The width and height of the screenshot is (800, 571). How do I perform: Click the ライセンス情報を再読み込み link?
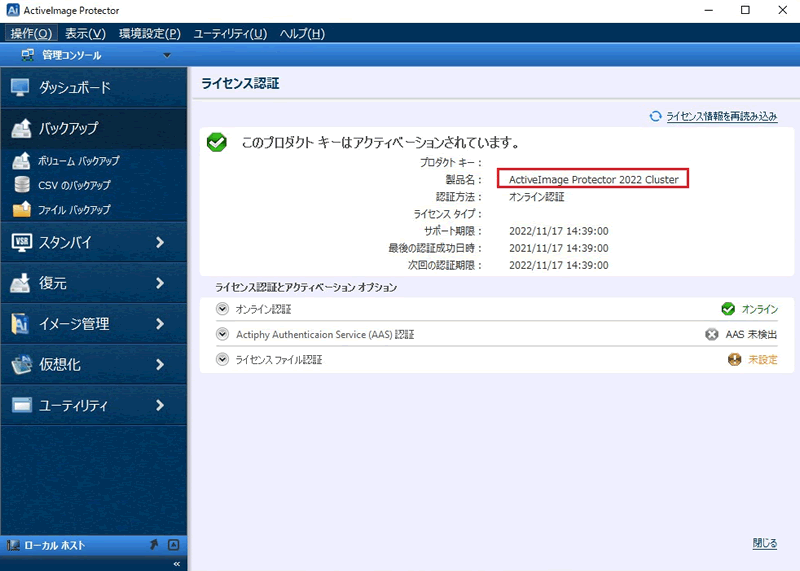(x=721, y=116)
